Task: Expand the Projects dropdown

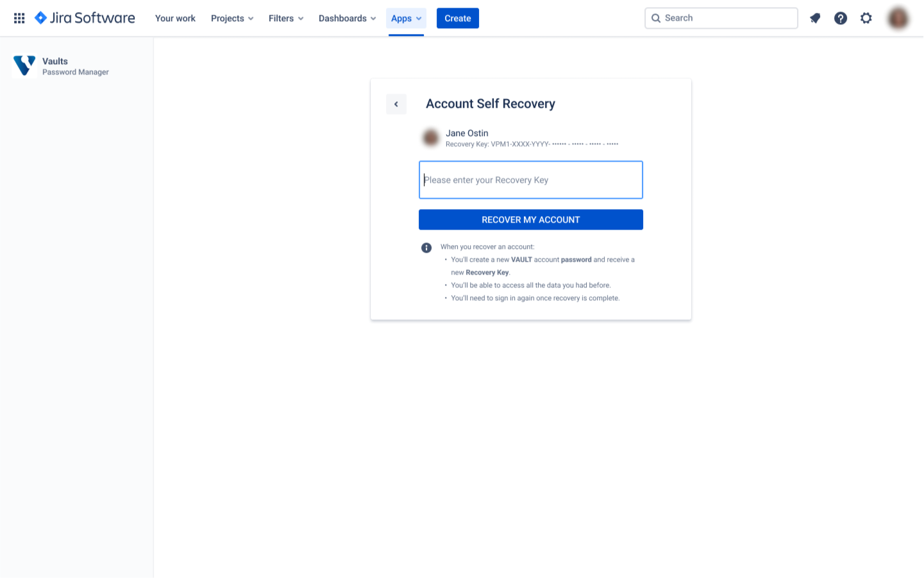Action: 232,18
